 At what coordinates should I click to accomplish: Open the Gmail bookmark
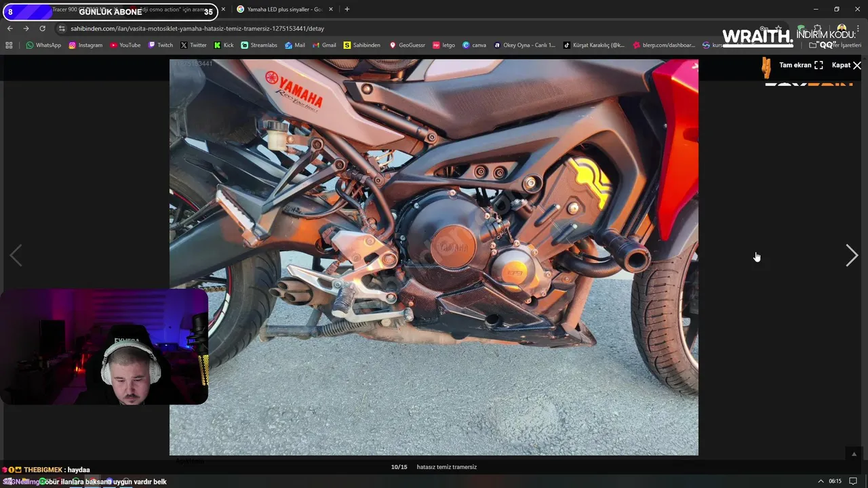coord(324,45)
